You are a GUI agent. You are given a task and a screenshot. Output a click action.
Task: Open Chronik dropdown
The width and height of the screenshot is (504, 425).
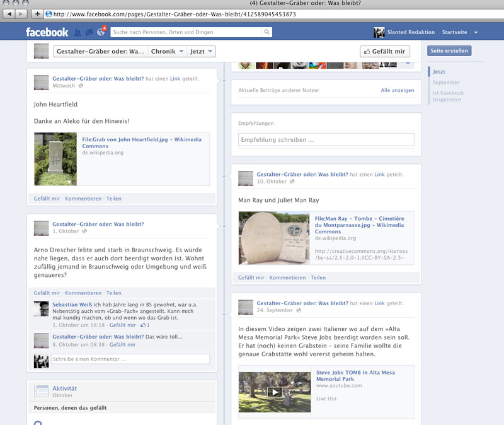(x=167, y=51)
